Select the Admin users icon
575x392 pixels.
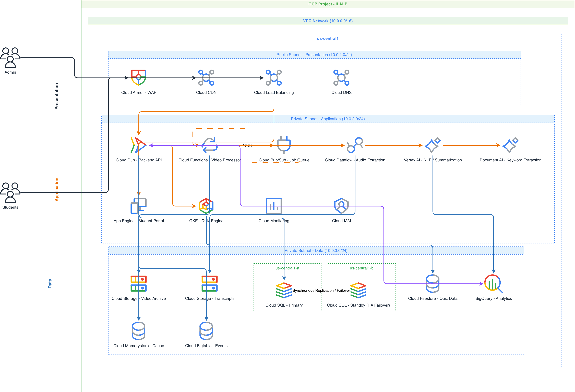(x=10, y=57)
